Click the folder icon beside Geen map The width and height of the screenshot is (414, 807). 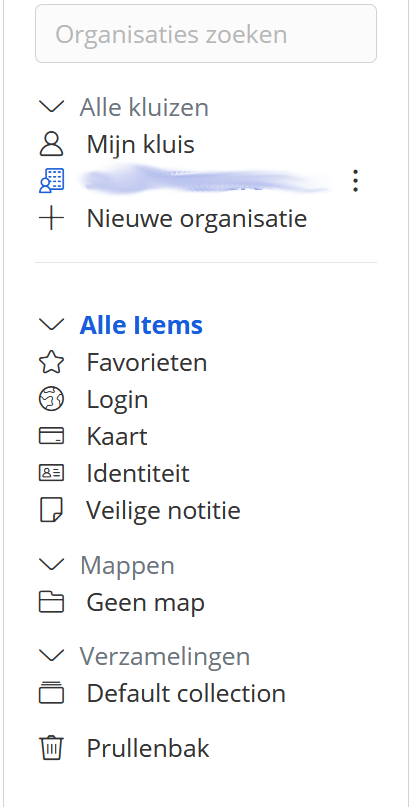coord(51,603)
